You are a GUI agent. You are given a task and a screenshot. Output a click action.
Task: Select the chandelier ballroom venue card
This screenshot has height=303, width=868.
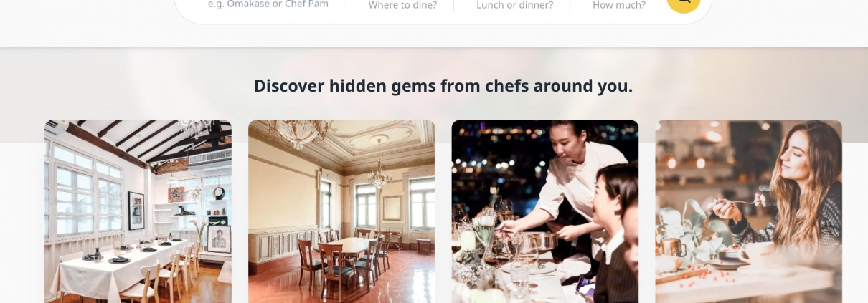click(341, 211)
